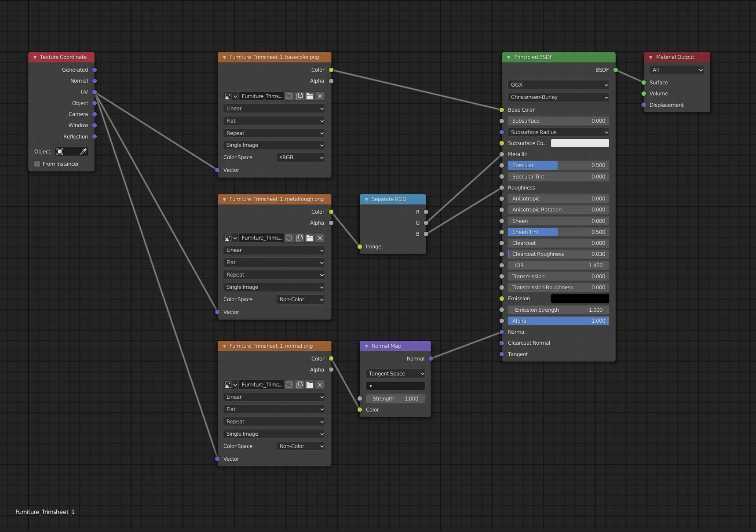Open the sRGB color space dropdown
The height and width of the screenshot is (532, 756).
(x=301, y=157)
